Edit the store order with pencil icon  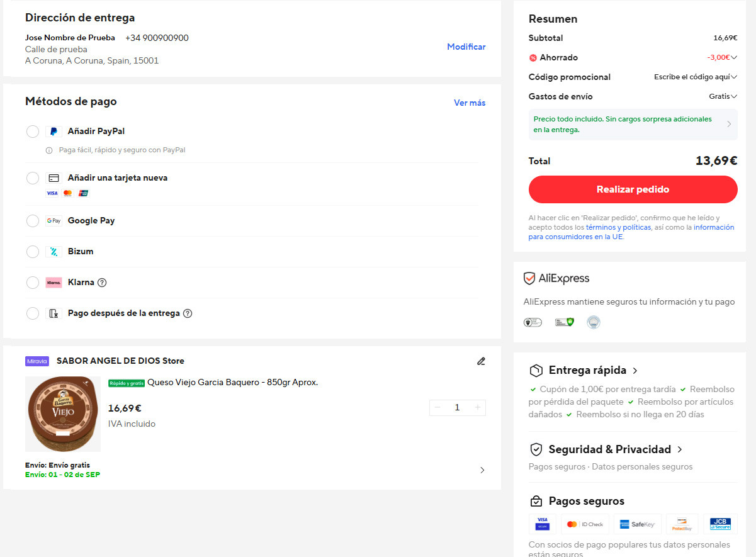tap(481, 361)
